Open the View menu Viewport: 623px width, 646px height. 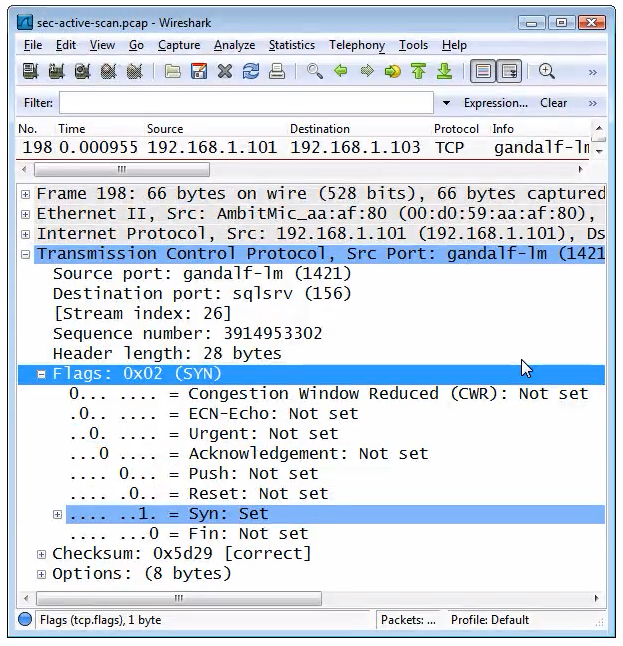point(102,44)
